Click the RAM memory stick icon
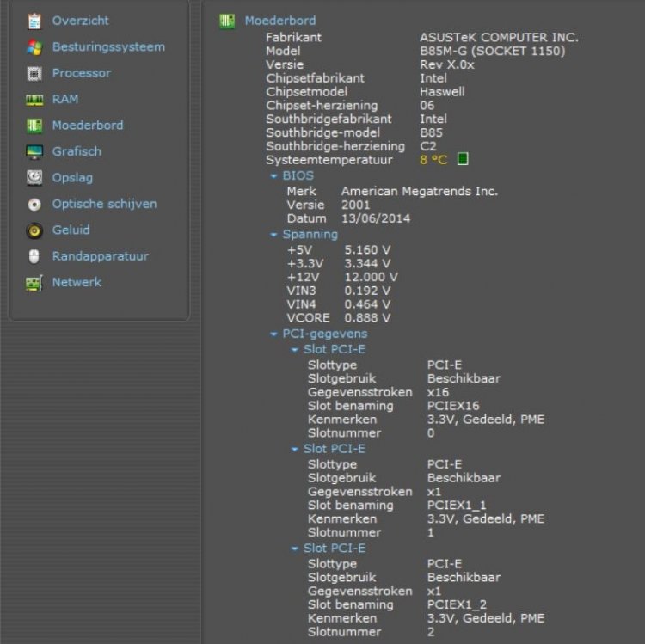 [x=34, y=100]
